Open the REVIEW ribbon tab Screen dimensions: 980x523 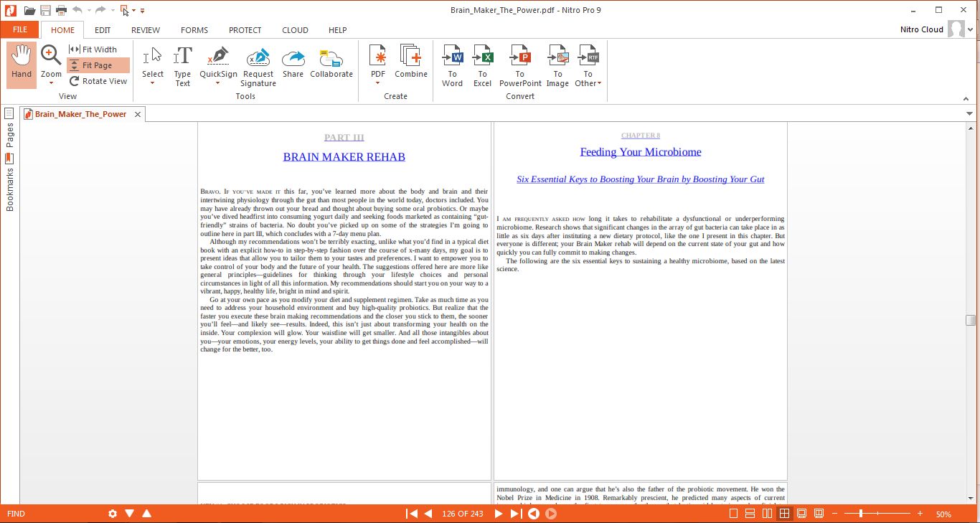[146, 30]
